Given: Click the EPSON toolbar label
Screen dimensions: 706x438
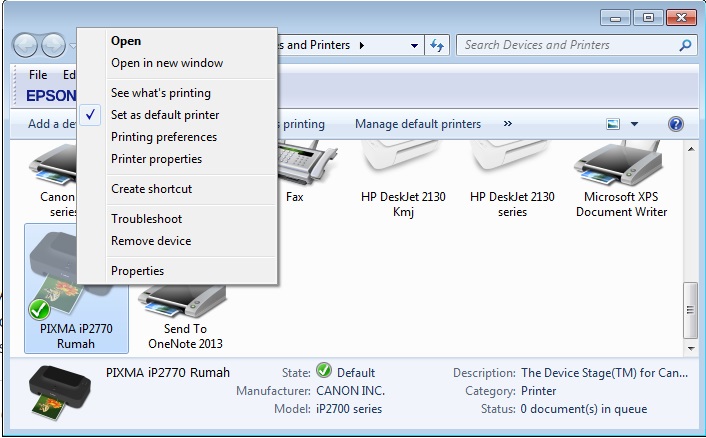Looking at the screenshot, I should tap(51, 96).
